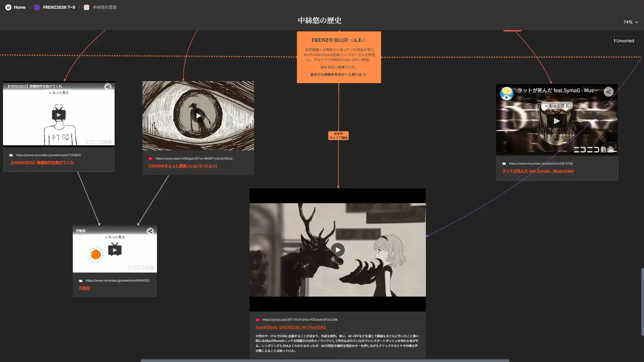644x362 pixels.
Task: Open the 【FRENZ2015】映像制作を助けてくれ link
Action: coord(41,163)
